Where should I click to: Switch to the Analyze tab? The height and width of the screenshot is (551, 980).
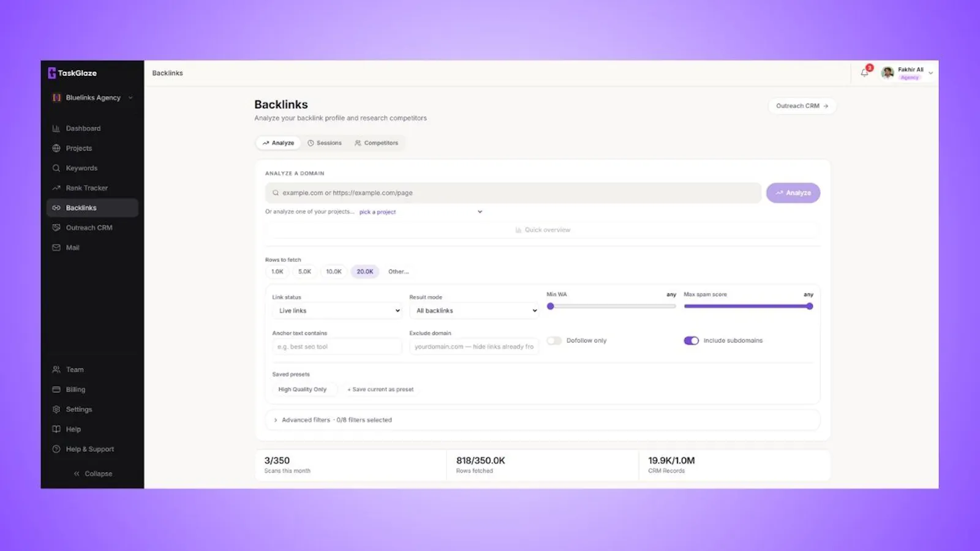(278, 143)
